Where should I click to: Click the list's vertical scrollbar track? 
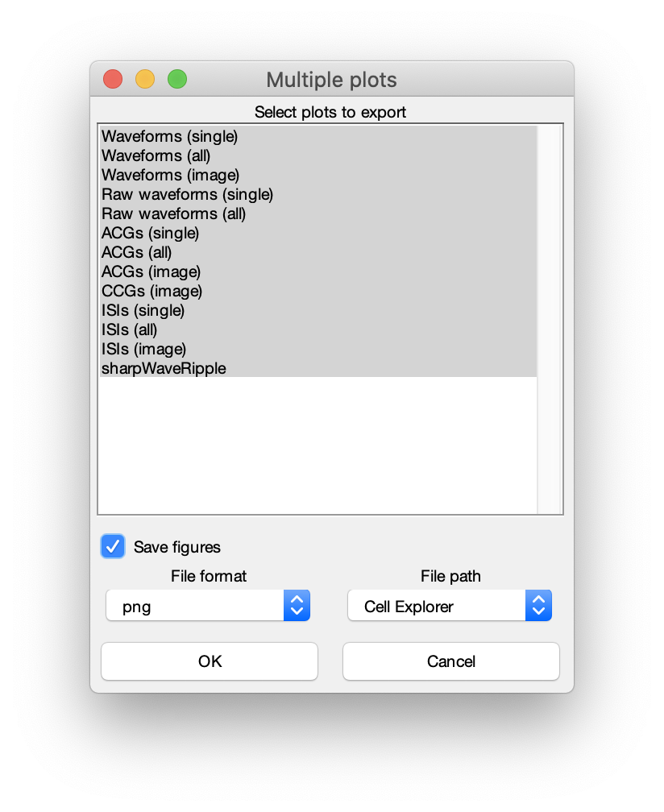point(550,319)
